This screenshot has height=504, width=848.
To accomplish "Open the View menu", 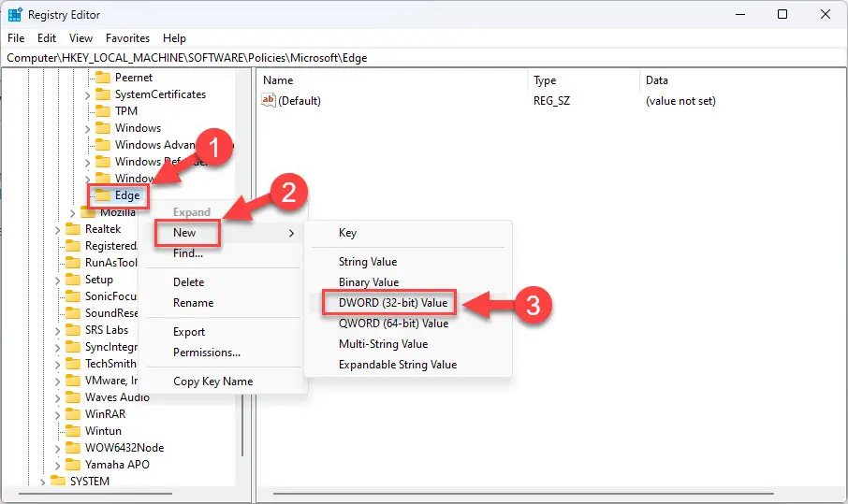I will tap(80, 38).
